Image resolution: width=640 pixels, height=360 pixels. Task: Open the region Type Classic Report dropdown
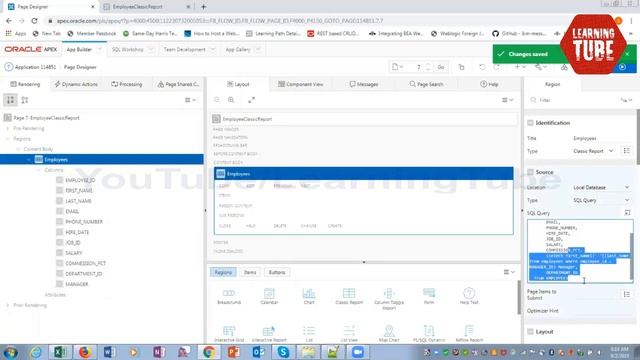click(x=593, y=151)
